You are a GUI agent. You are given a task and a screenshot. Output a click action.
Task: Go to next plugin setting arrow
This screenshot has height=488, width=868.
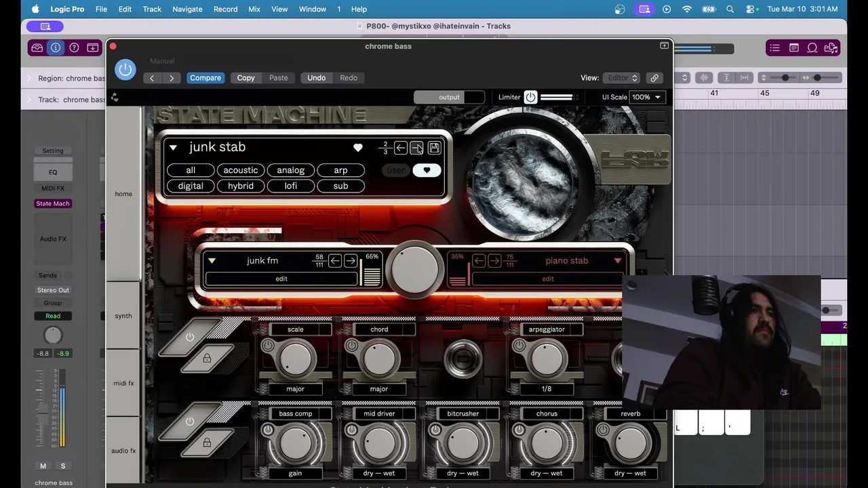tap(172, 78)
